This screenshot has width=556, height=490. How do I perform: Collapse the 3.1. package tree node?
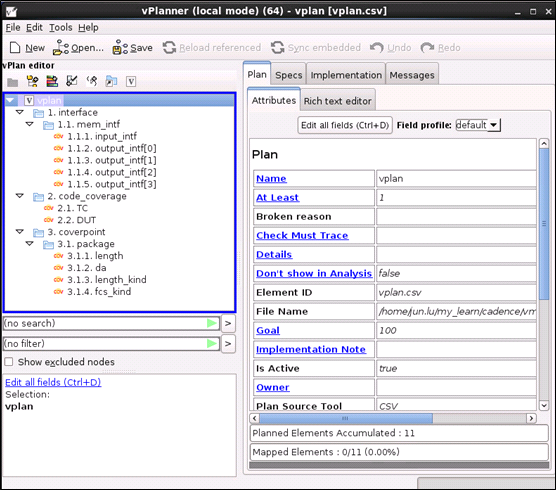click(29, 244)
